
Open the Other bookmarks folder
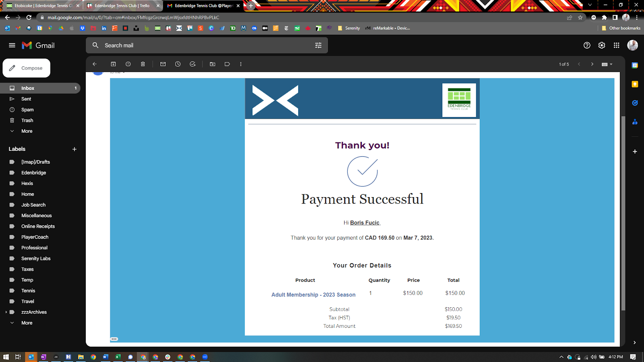(621, 28)
